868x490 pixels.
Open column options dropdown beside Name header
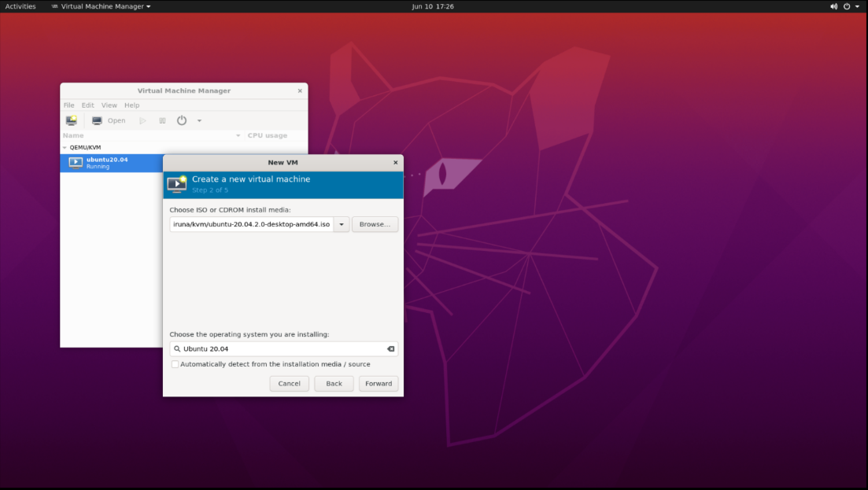click(x=238, y=135)
